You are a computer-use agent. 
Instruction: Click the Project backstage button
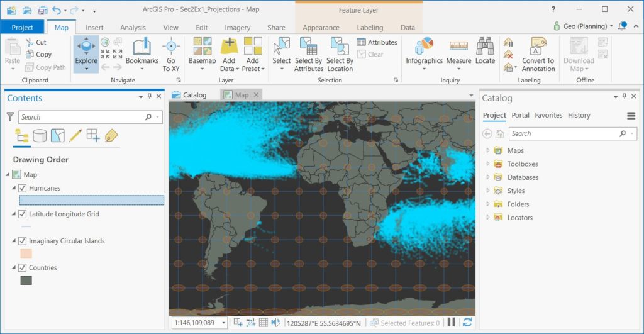click(22, 28)
